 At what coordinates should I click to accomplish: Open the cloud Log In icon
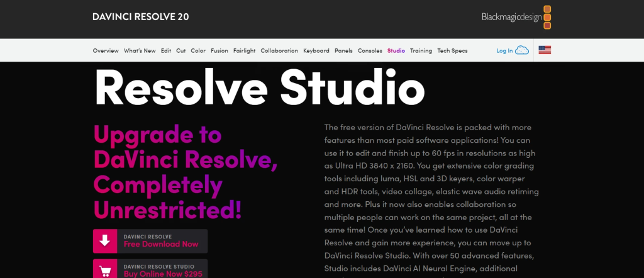(521, 50)
